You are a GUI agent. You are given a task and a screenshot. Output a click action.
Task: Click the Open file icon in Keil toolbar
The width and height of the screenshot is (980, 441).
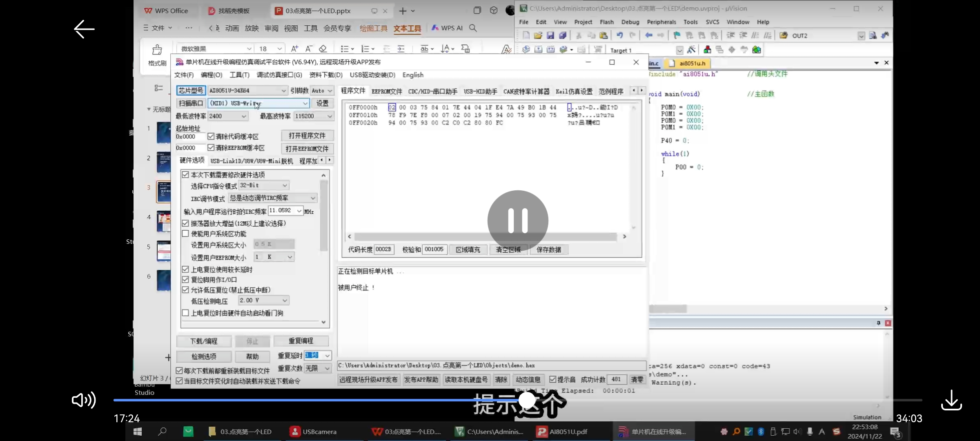point(538,36)
